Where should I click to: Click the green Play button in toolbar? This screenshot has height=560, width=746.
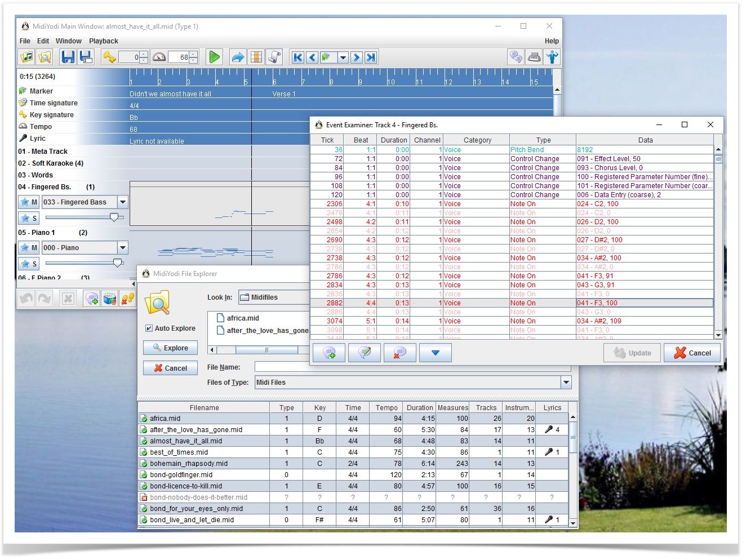click(214, 57)
